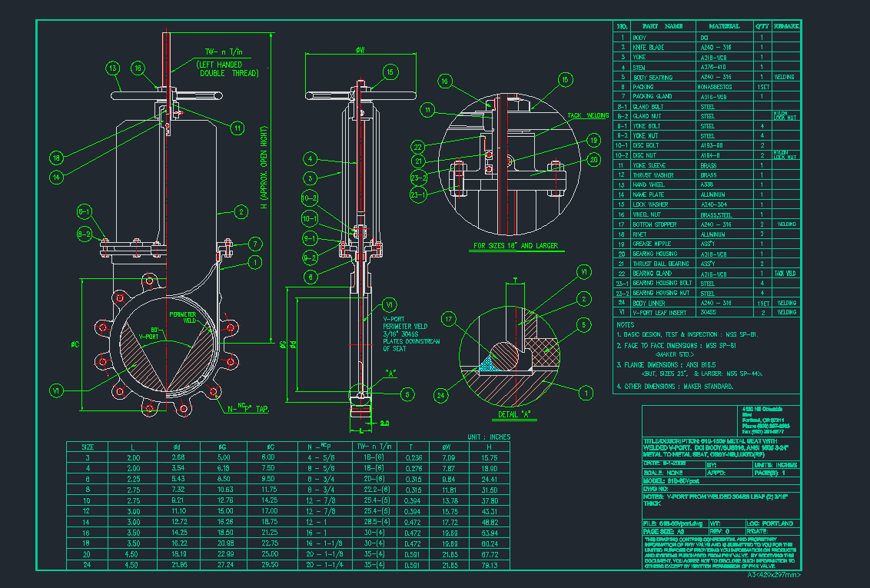Click the balloon labeled 14
The height and width of the screenshot is (588, 870).
pyautogui.click(x=56, y=176)
